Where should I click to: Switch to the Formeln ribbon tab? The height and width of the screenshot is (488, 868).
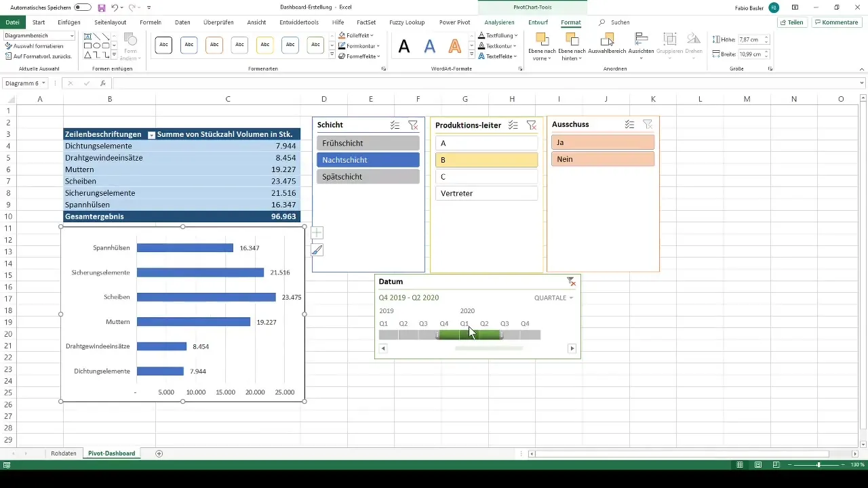pyautogui.click(x=151, y=22)
